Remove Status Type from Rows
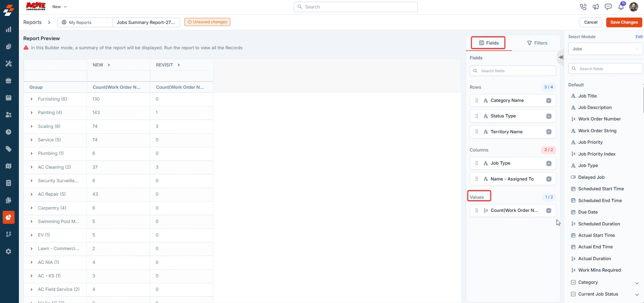Screen dimensions: 644x303 (549, 116)
